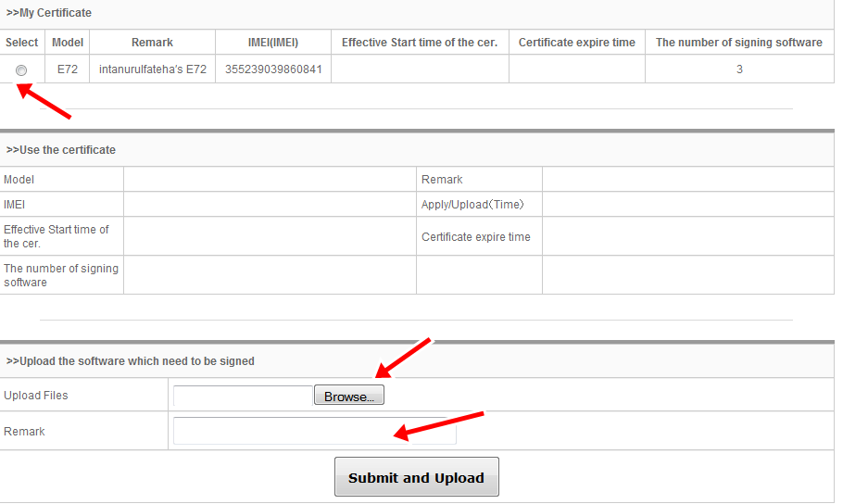Click the Certificate expire time column header
This screenshot has width=843, height=504.
tap(577, 43)
